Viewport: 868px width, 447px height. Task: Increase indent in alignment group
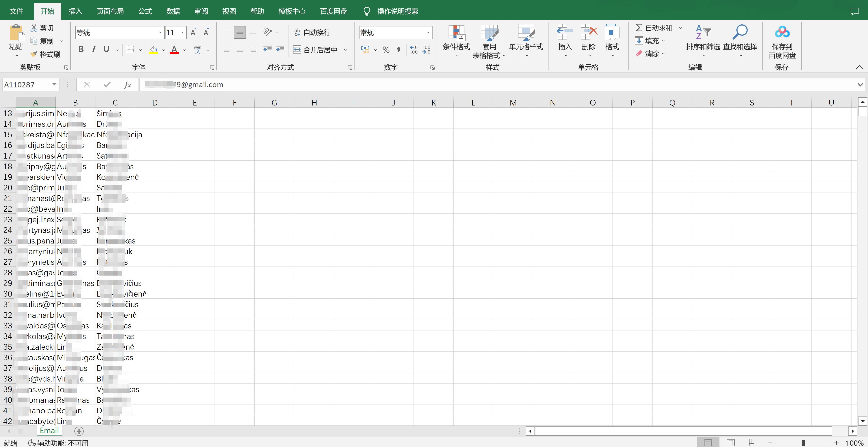pos(280,50)
